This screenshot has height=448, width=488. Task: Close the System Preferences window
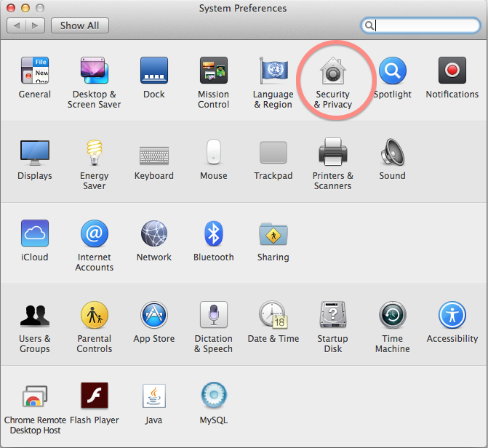[x=11, y=8]
